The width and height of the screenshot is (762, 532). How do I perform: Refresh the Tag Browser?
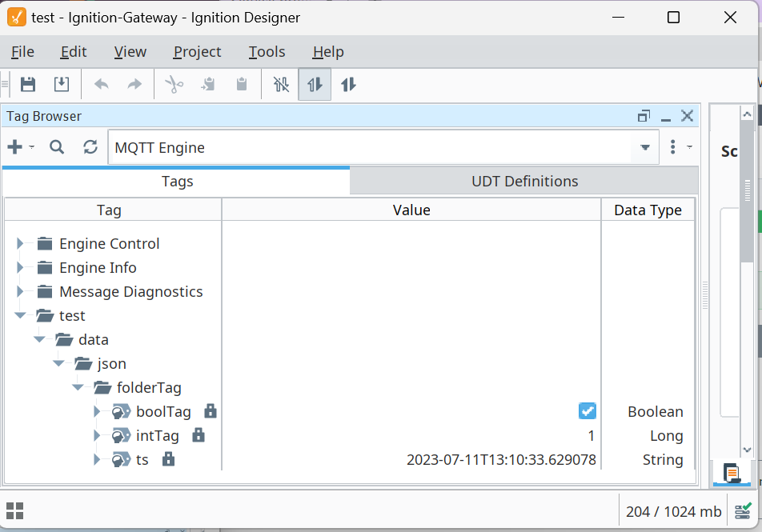[90, 146]
